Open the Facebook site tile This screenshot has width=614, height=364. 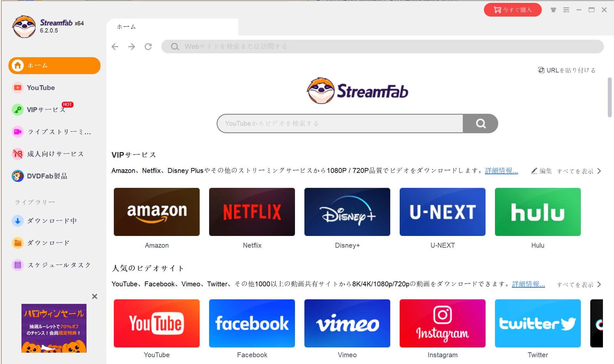click(x=252, y=323)
